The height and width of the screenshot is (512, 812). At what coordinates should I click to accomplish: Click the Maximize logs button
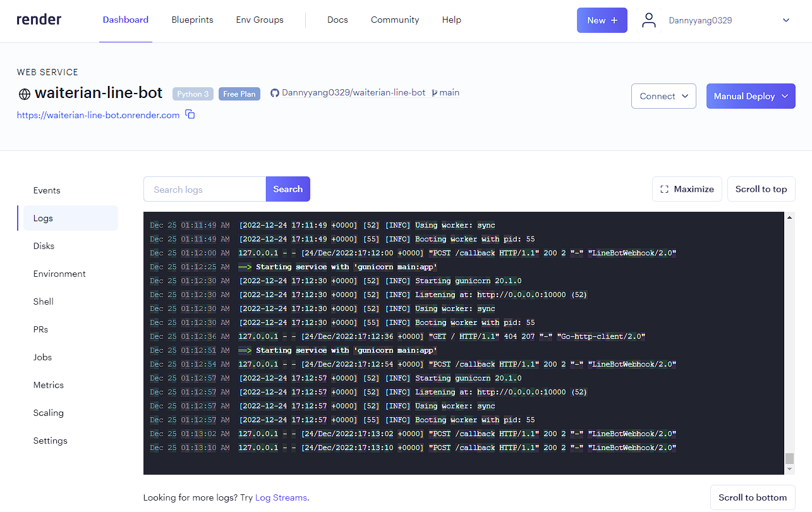687,189
